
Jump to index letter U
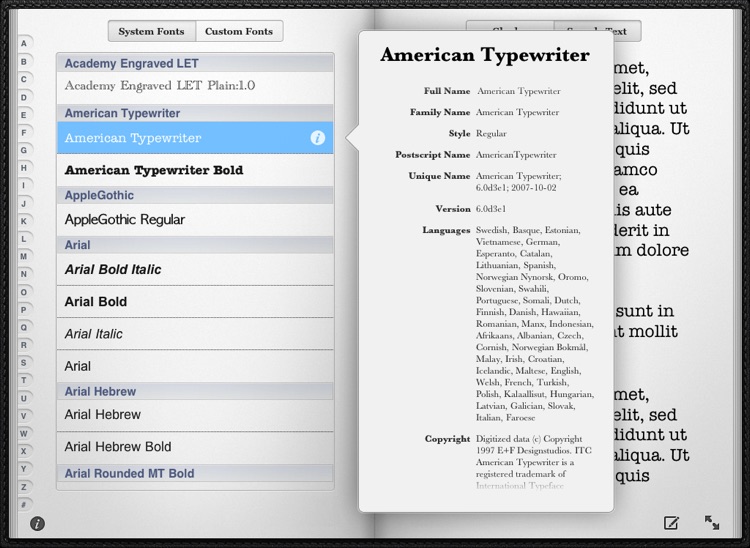[x=24, y=398]
